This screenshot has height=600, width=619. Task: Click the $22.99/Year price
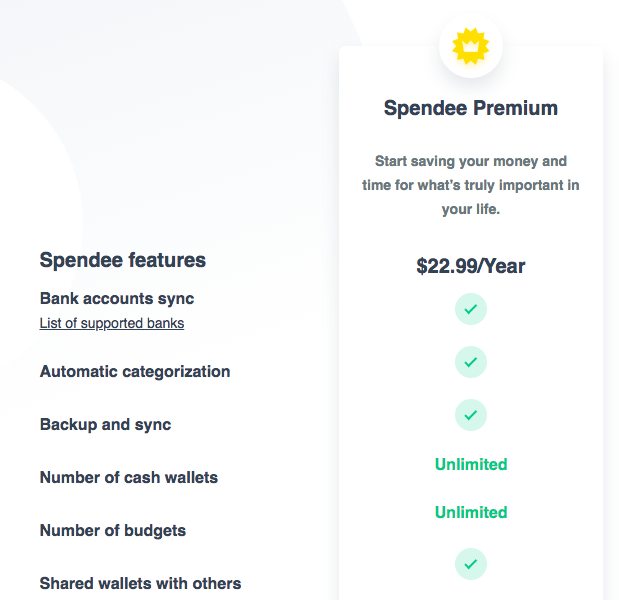[x=470, y=266]
